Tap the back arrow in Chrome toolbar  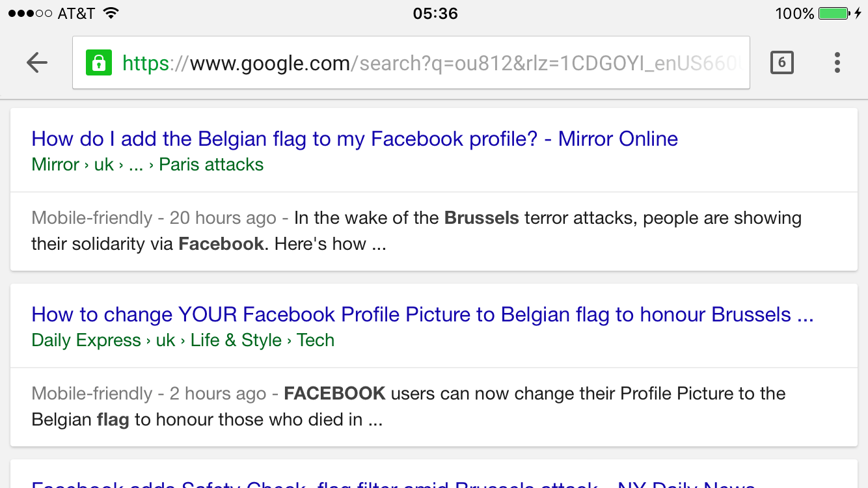[x=37, y=62]
